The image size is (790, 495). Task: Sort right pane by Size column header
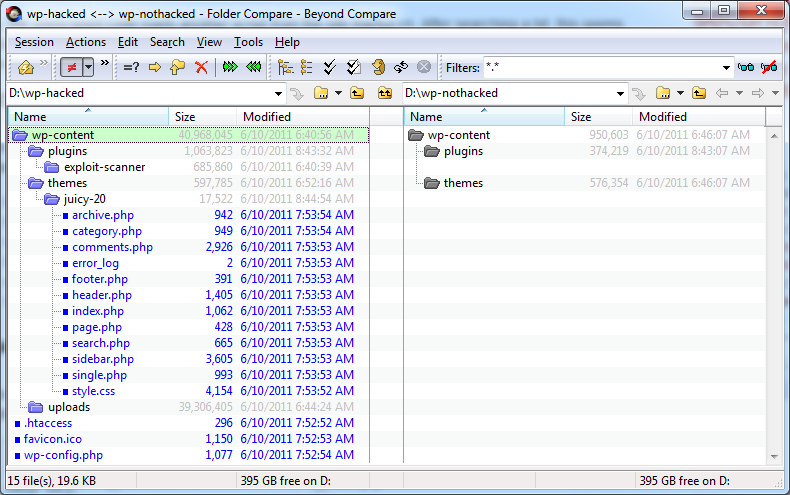pyautogui.click(x=599, y=117)
